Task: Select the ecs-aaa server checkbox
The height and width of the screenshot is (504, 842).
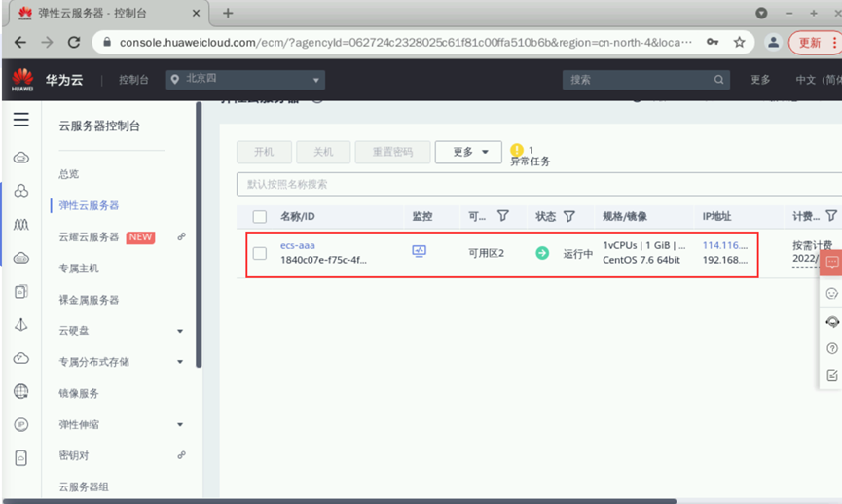Action: [260, 253]
